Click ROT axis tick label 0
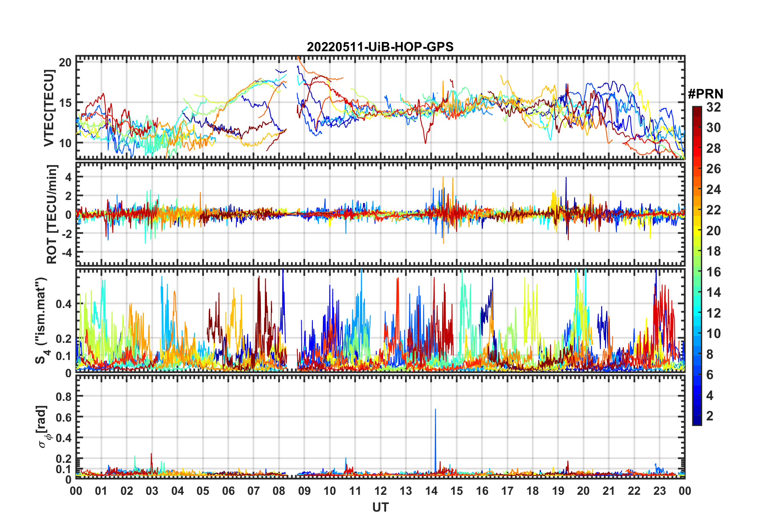 pos(69,214)
